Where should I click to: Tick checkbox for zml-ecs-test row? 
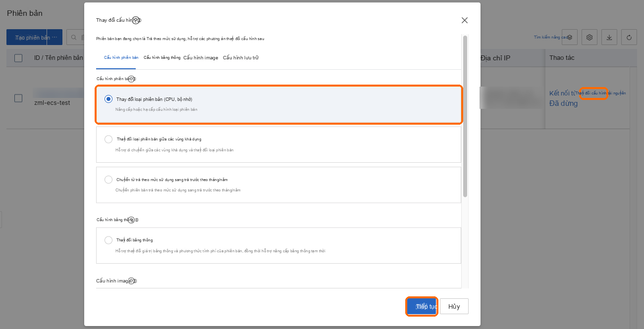click(18, 98)
